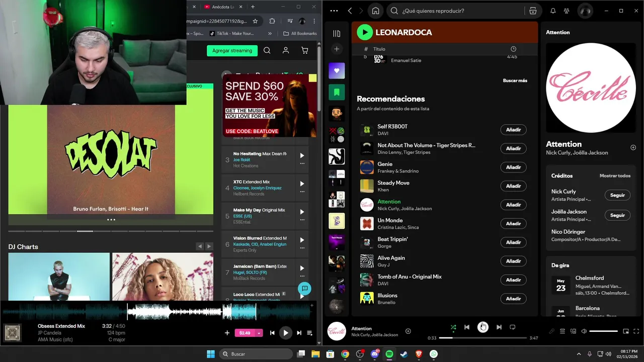The image size is (644, 362).
Task: Toggle Spotify queue view
Action: pyautogui.click(x=562, y=331)
